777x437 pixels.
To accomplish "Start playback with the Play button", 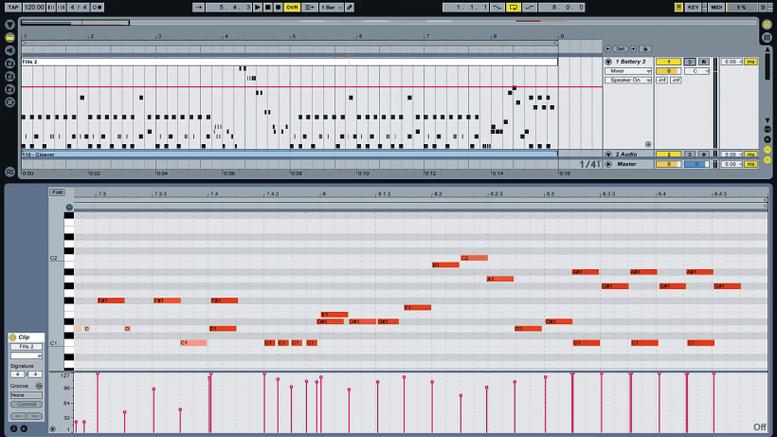I will pyautogui.click(x=257, y=7).
